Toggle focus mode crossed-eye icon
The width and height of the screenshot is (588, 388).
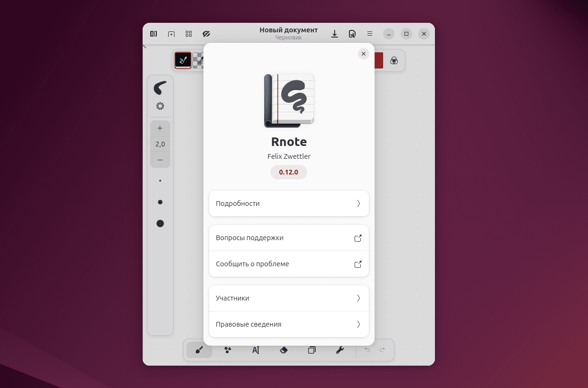(206, 34)
